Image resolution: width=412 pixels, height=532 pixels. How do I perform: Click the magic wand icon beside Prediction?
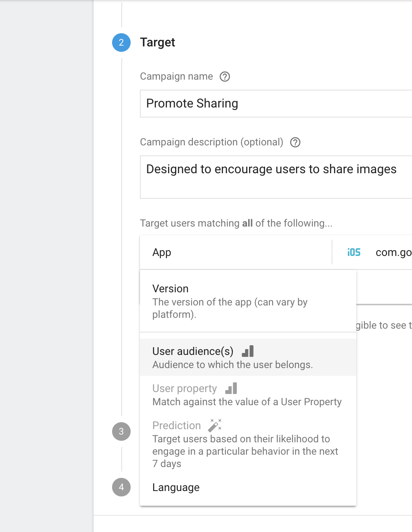tap(215, 425)
